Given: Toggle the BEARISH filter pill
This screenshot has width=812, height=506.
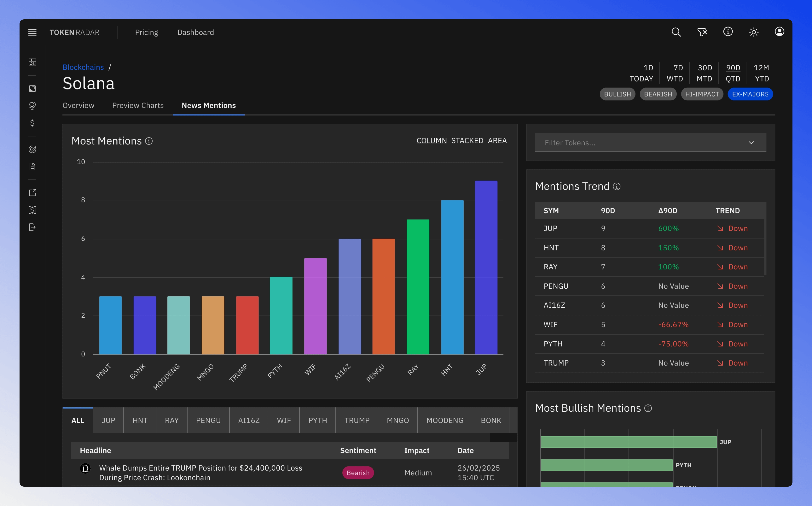Looking at the screenshot, I should tap(658, 94).
